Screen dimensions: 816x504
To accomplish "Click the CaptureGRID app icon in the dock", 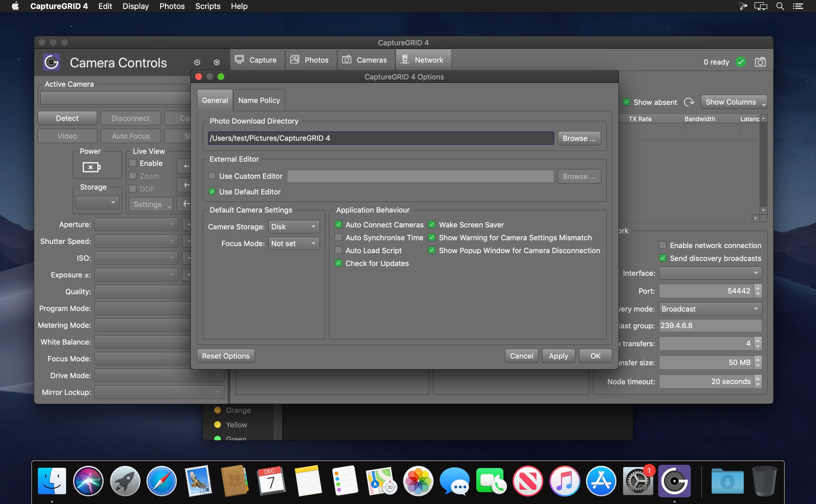I will point(675,481).
